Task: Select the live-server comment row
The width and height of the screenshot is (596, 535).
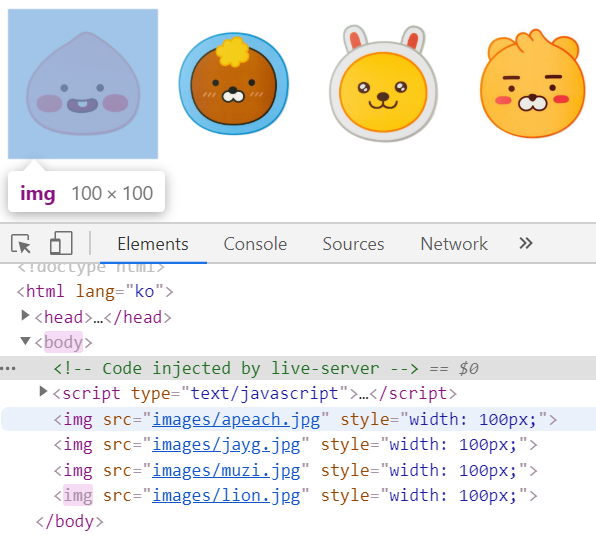Action: (x=298, y=368)
